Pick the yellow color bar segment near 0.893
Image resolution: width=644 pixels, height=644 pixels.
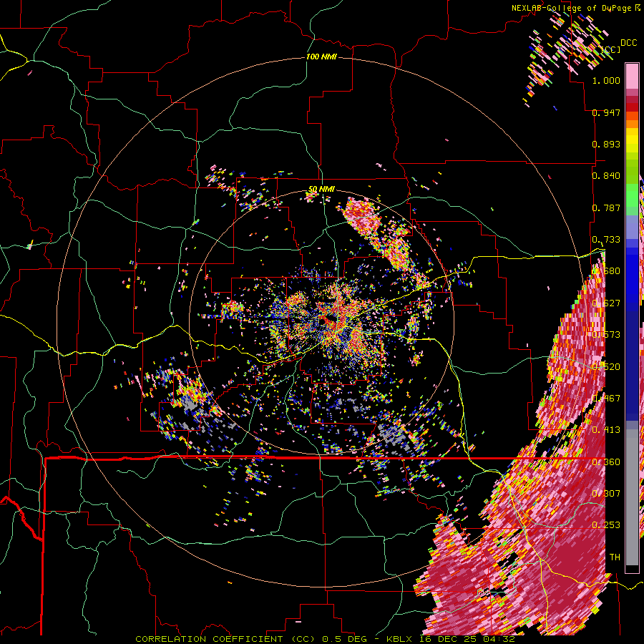pyautogui.click(x=632, y=141)
